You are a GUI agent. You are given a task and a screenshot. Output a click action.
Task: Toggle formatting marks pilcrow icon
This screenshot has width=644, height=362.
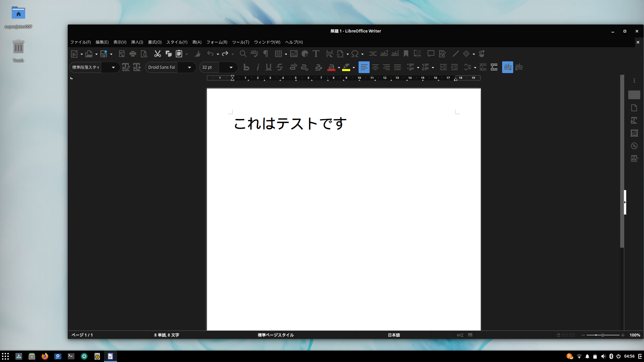[266, 54]
